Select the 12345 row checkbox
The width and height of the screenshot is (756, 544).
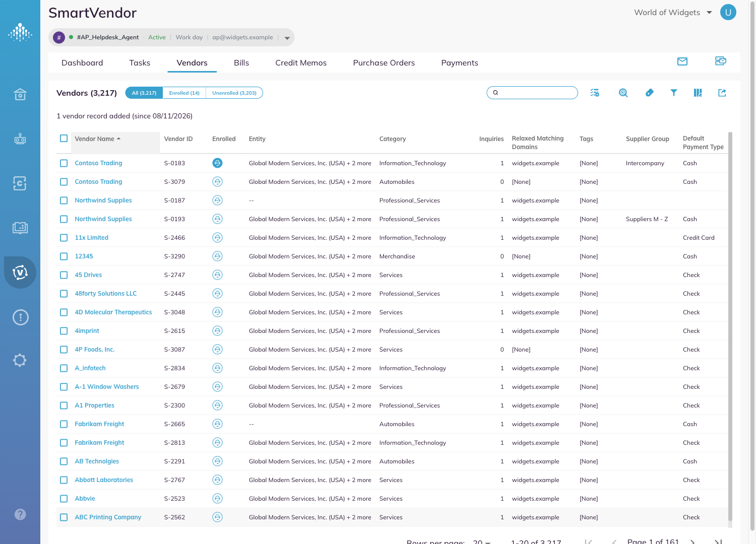click(64, 256)
